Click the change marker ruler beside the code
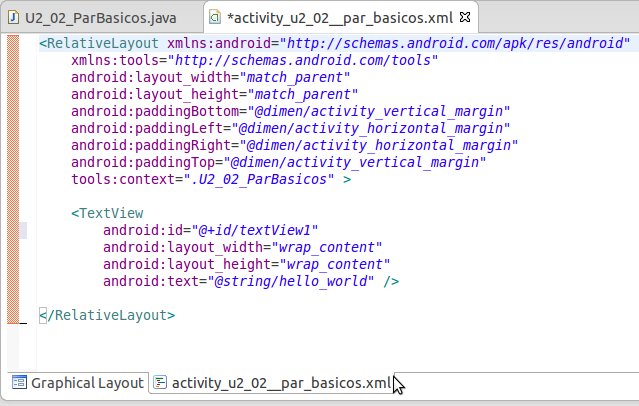Image resolution: width=639 pixels, height=406 pixels. pyautogui.click(x=13, y=179)
